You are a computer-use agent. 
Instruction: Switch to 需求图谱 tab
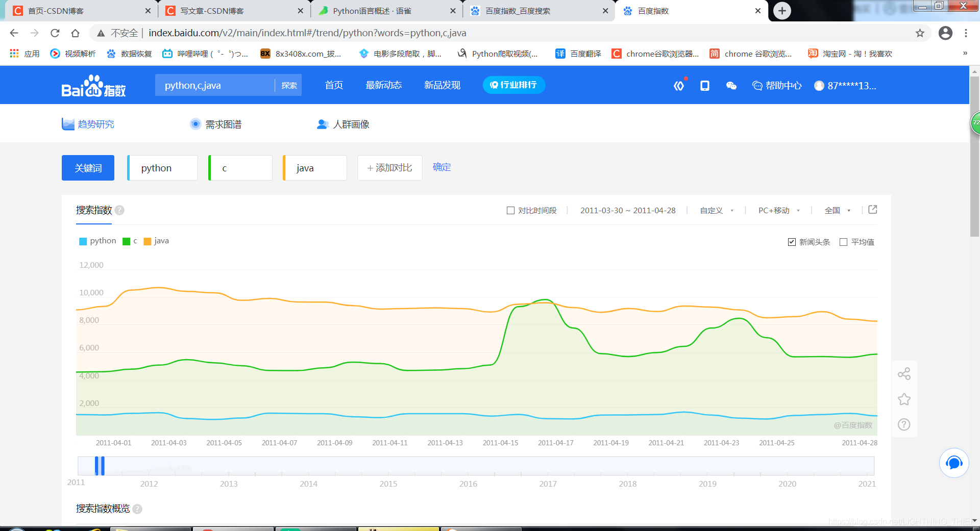tap(215, 124)
